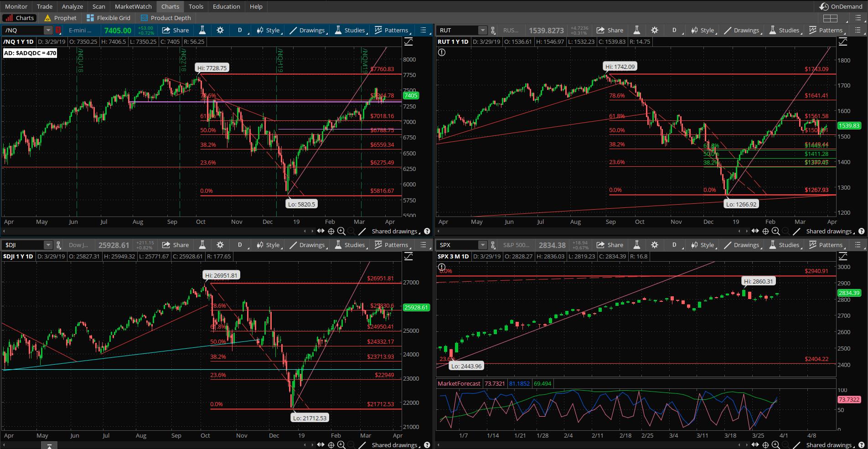Select the drawing line tool under /NQ chart
This screenshot has height=449, width=868.
click(x=362, y=231)
